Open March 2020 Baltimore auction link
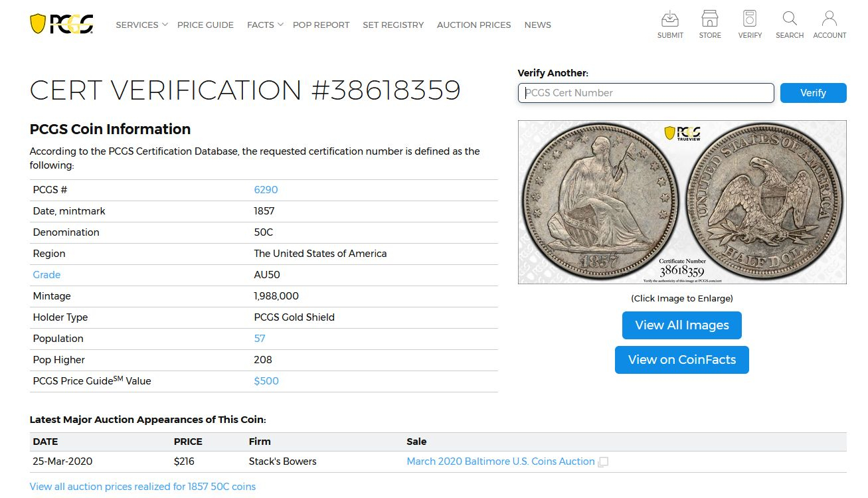Image resolution: width=868 pixels, height=498 pixels. click(x=501, y=461)
